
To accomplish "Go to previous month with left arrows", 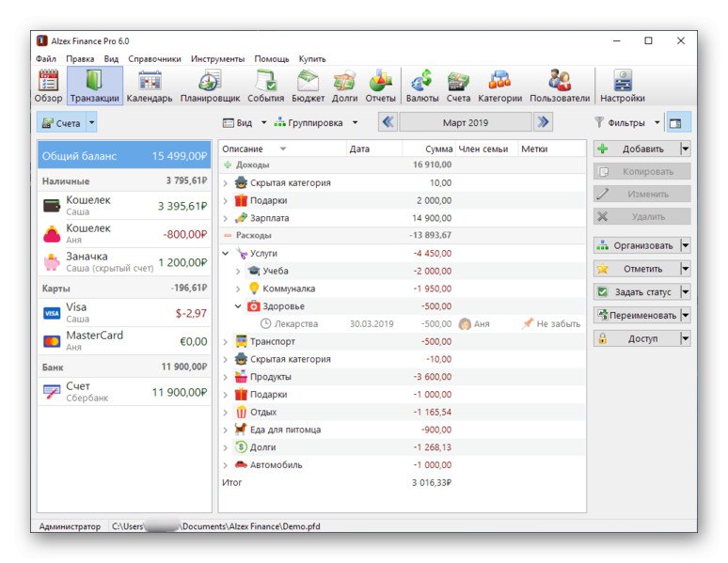I will 388,122.
